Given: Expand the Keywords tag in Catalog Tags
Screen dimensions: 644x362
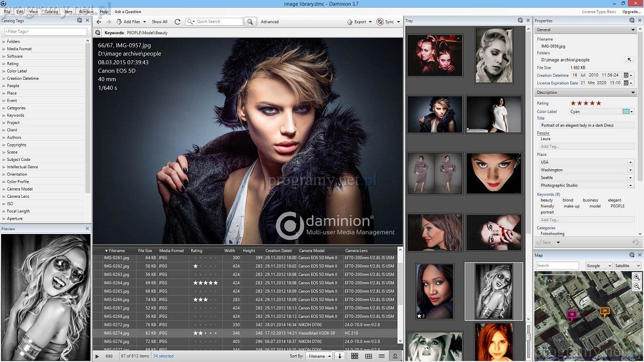Looking at the screenshot, I should click(x=4, y=116).
